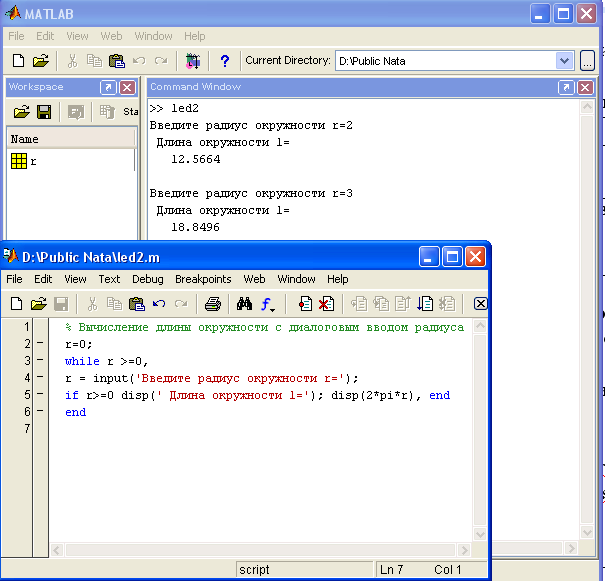Click Save icon in editor toolbar

[61, 304]
